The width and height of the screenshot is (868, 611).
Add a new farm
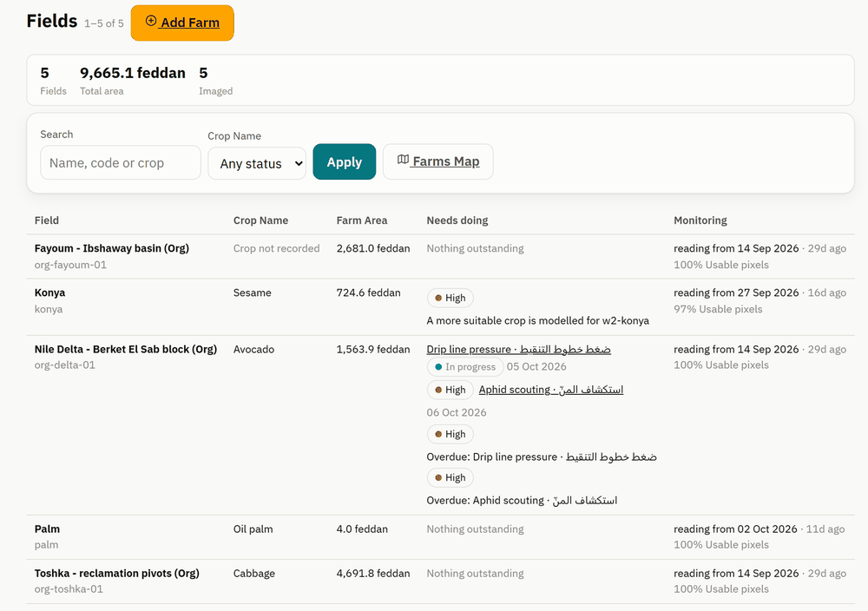[182, 23]
